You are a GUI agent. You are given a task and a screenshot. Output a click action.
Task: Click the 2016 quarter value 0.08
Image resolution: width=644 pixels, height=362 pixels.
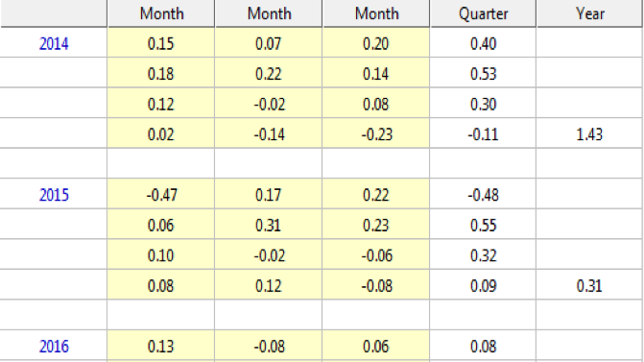pyautogui.click(x=483, y=347)
